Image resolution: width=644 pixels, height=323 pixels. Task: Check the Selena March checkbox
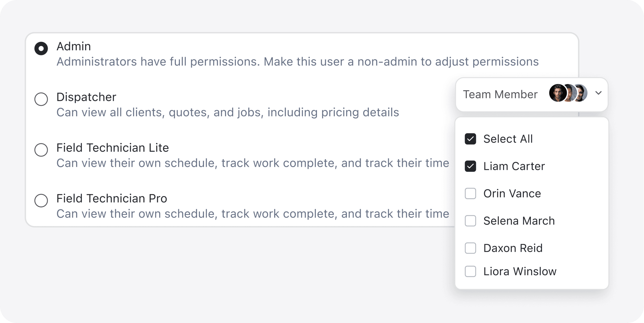[x=470, y=221]
